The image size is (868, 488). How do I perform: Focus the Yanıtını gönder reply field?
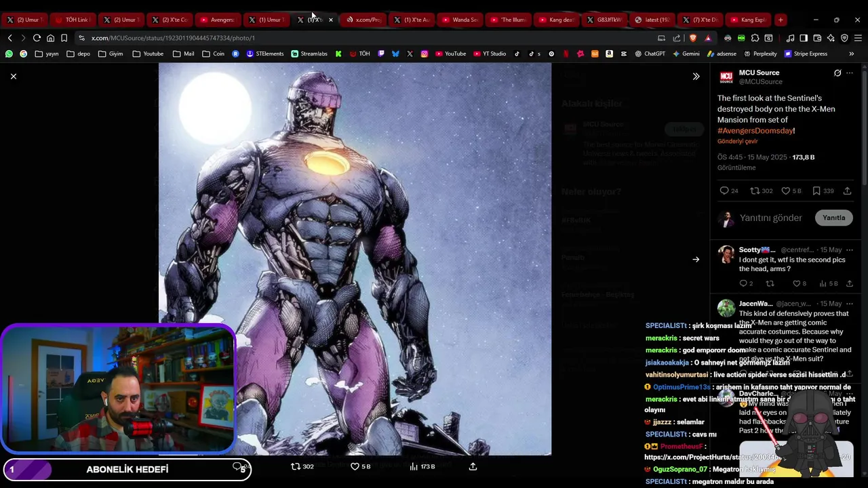coord(771,218)
